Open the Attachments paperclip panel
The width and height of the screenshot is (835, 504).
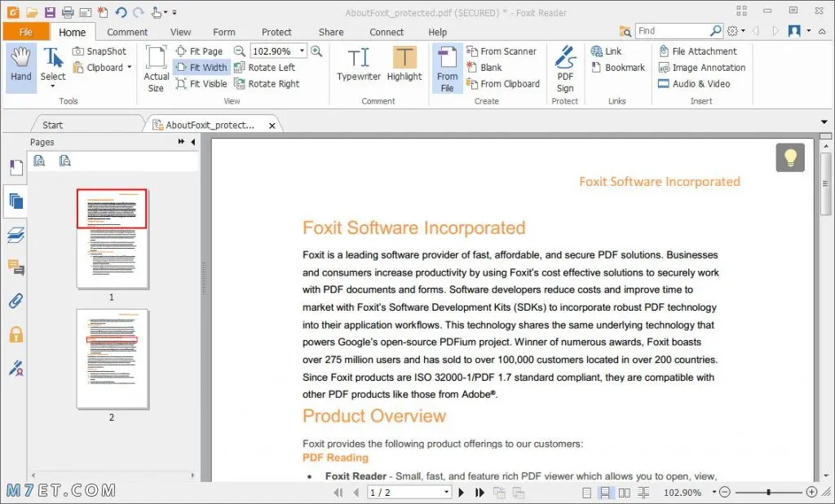pyautogui.click(x=16, y=301)
